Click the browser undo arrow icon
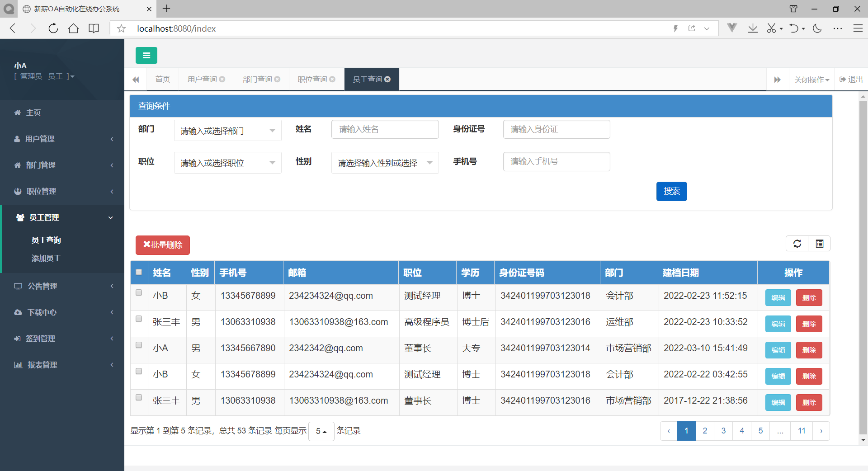The image size is (868, 471). click(x=794, y=28)
